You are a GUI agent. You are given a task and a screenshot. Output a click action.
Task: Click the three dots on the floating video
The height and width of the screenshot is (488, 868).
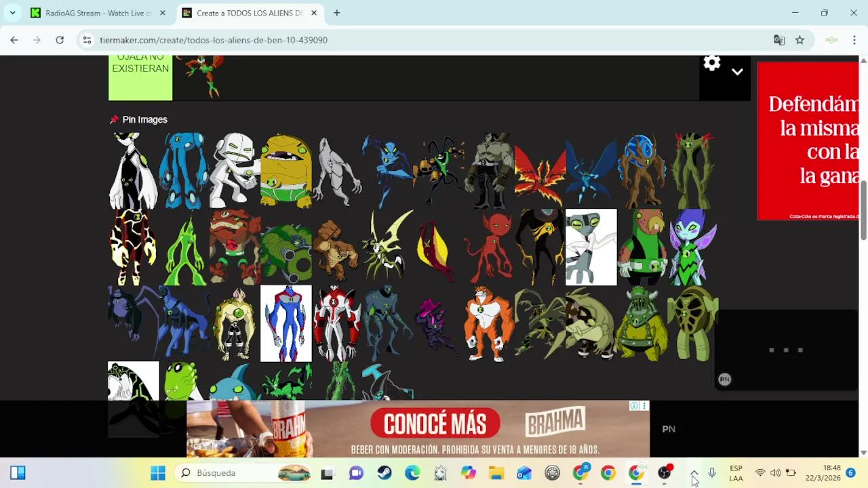tap(786, 350)
